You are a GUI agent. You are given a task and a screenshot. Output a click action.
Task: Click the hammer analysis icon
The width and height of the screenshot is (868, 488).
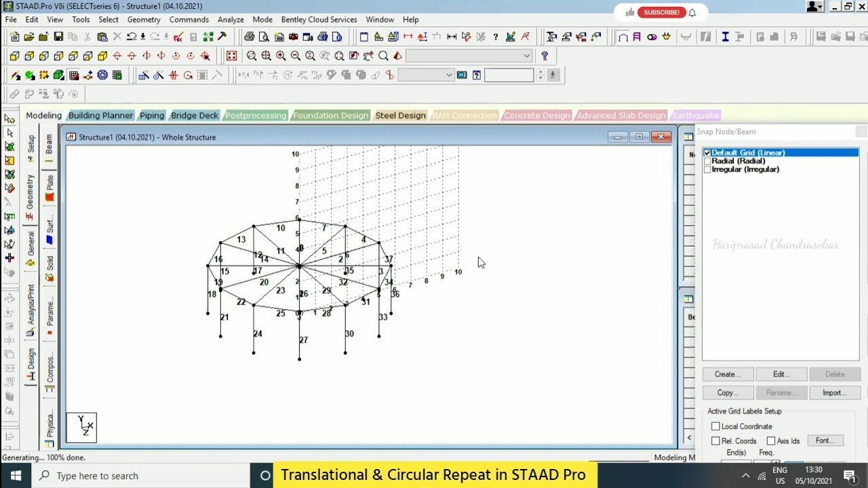[x=222, y=37]
